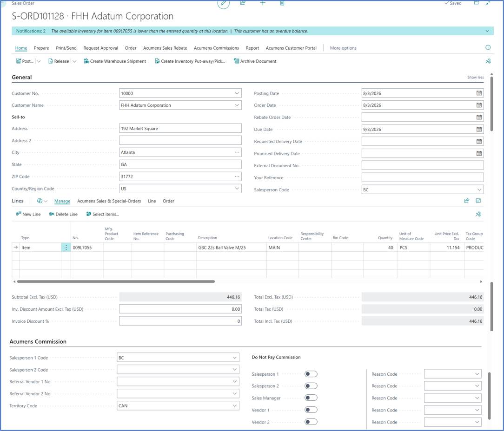Open Rebate Order Date calendar picker
This screenshot has height=431, width=504.
click(479, 117)
